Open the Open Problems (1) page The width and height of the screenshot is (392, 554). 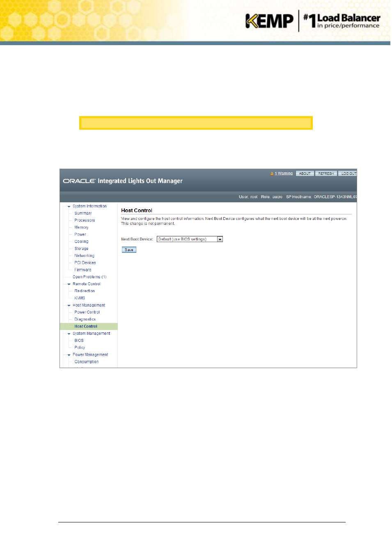click(x=89, y=277)
